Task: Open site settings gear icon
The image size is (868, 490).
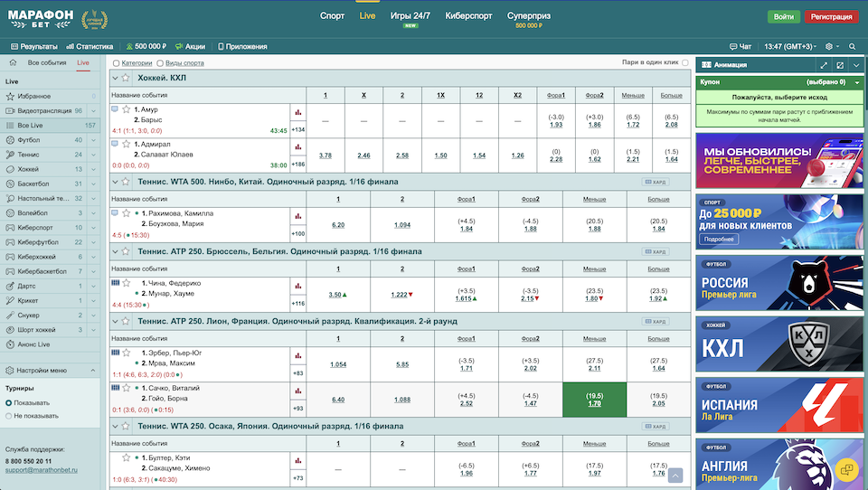Action: [x=829, y=46]
